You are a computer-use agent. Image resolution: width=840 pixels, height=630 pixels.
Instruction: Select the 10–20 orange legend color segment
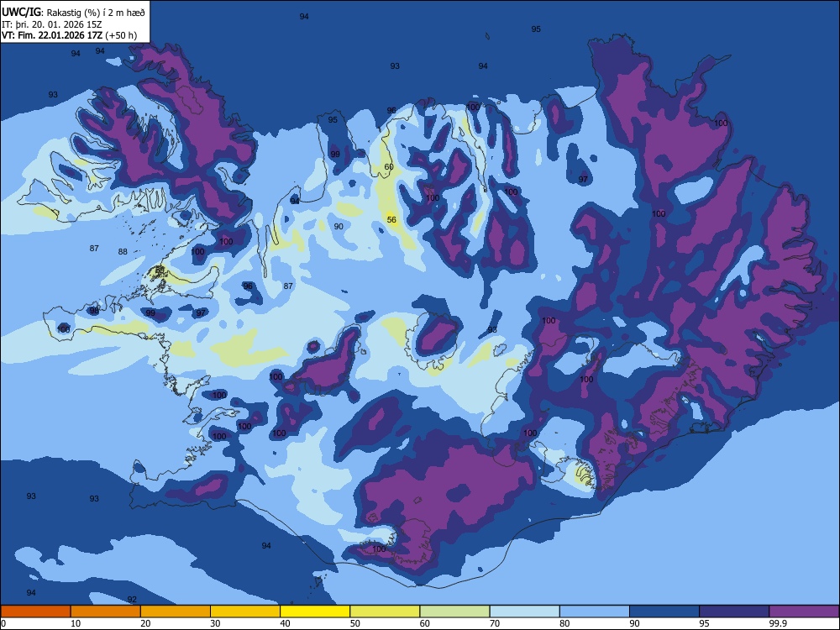pyautogui.click(x=106, y=612)
